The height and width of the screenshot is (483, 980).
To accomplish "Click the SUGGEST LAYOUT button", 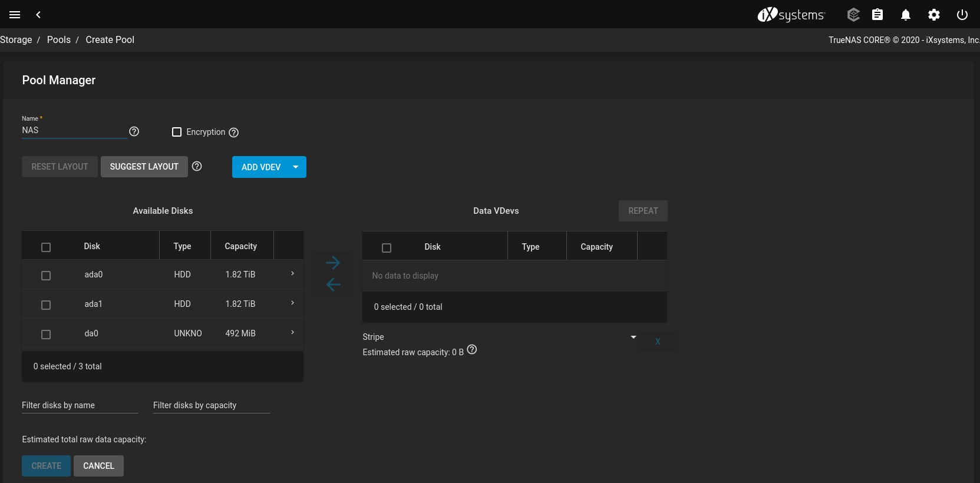I will coord(144,167).
